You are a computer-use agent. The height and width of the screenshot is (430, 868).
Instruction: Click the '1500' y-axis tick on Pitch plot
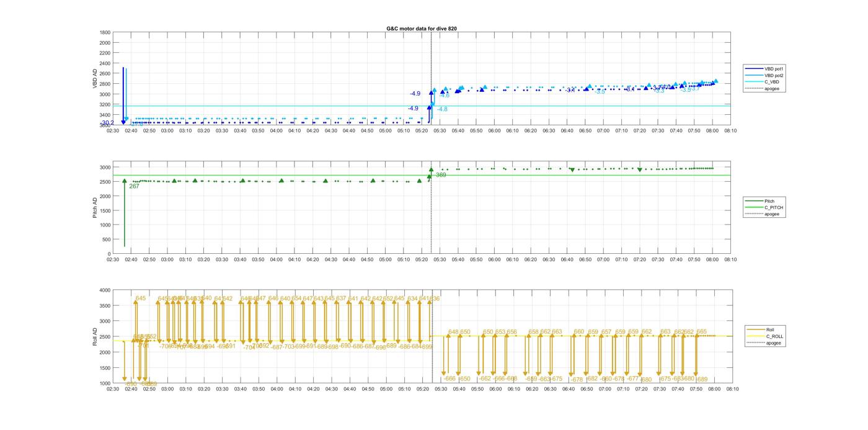pyautogui.click(x=105, y=210)
